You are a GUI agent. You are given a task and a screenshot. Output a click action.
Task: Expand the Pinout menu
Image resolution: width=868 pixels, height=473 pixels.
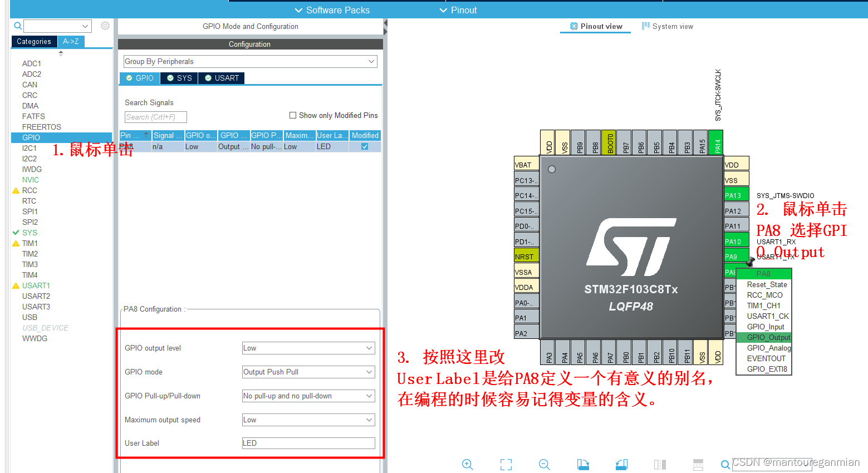[458, 10]
